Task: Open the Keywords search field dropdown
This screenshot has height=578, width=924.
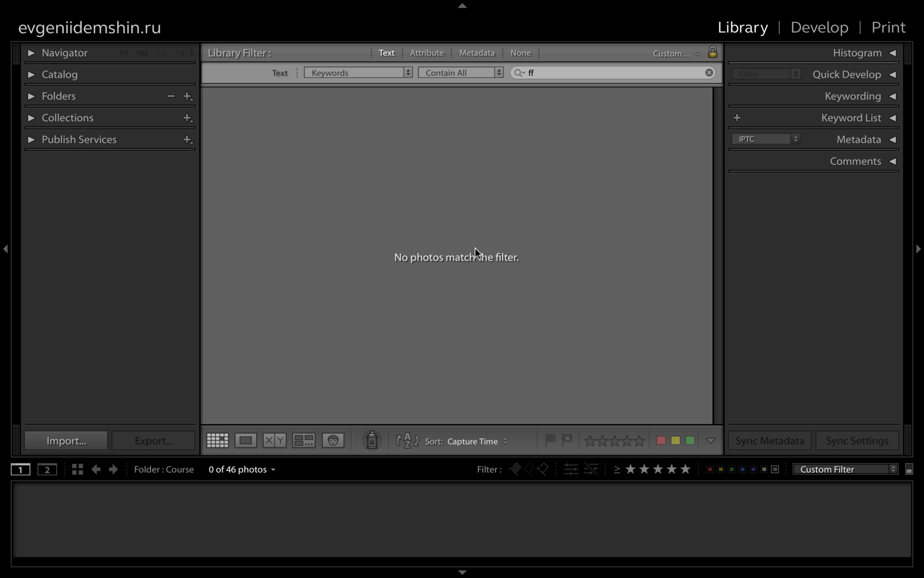Action: (x=358, y=73)
